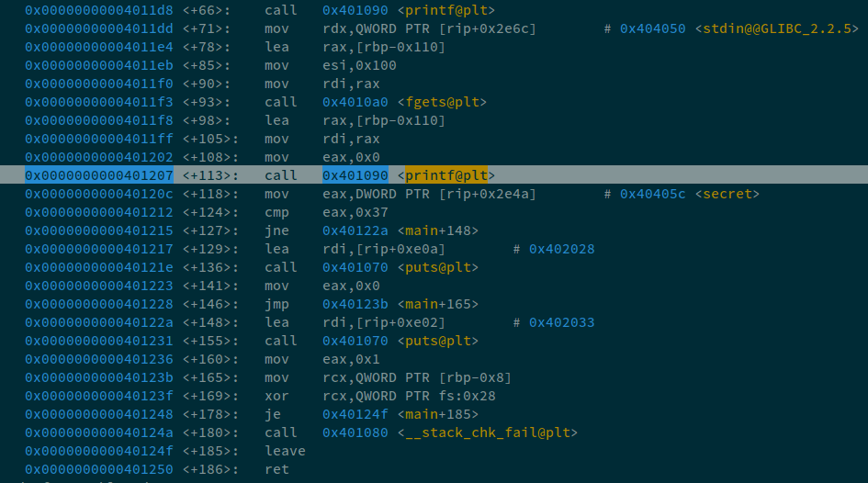This screenshot has height=483, width=868.
Task: Select the 0x402033 comment address
Action: click(x=561, y=322)
